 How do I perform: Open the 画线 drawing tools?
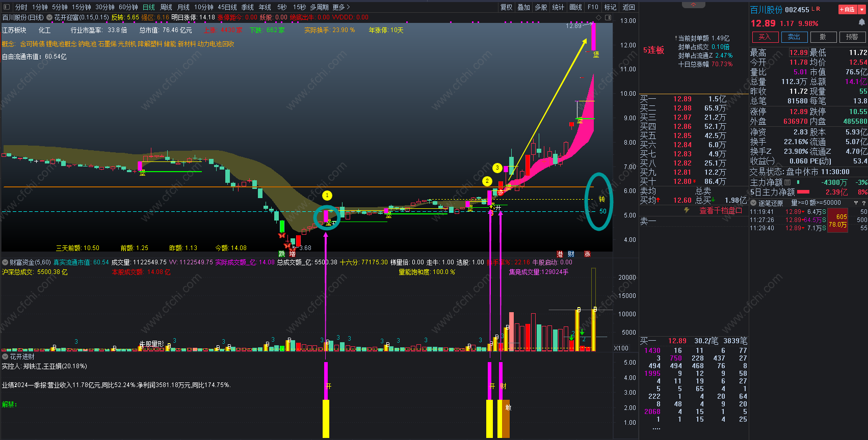575,7
